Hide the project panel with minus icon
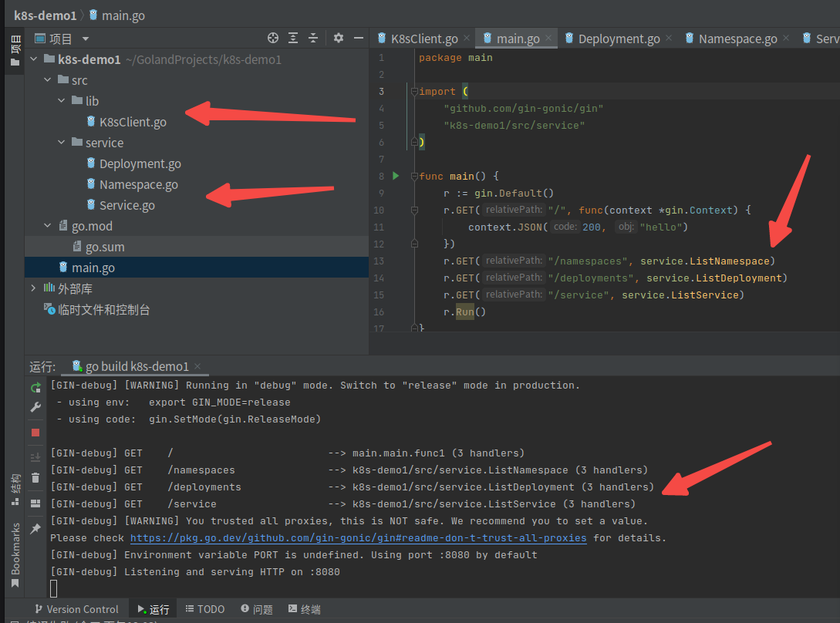 coord(359,38)
